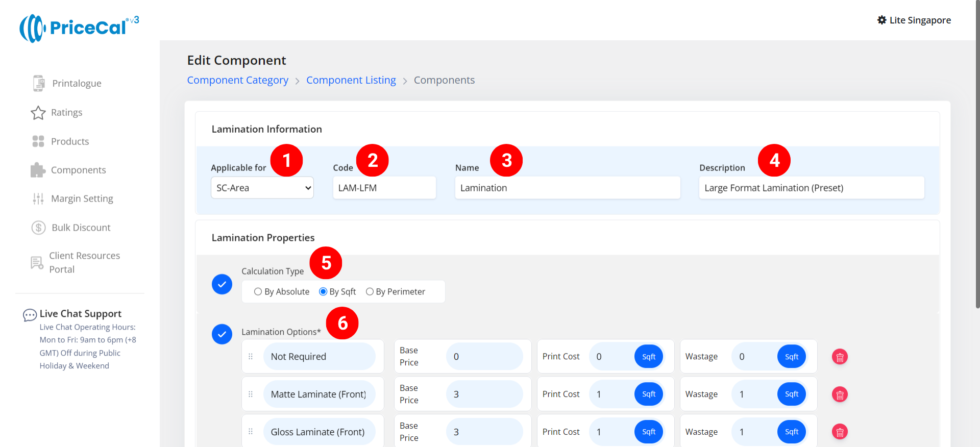
Task: Toggle Sqft unit for Matte Laminate Wastage
Action: (791, 394)
